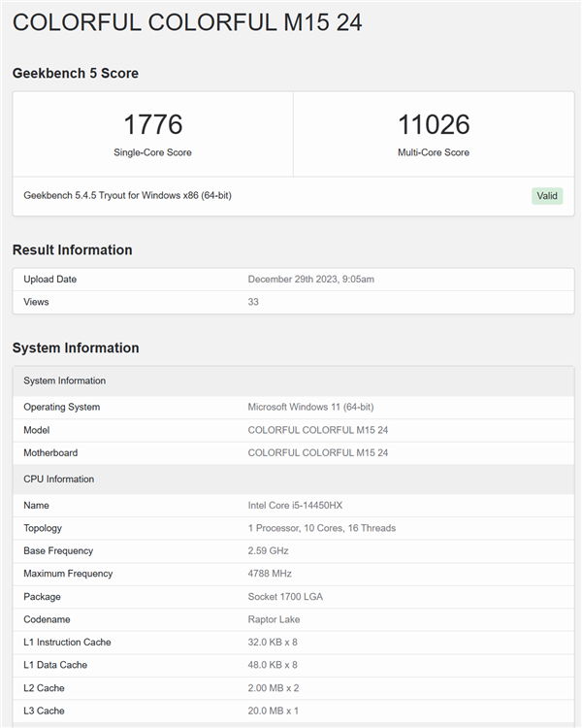Click the Geekbench 5.4.5 Tryout version text
This screenshot has width=582, height=728.
point(127,196)
